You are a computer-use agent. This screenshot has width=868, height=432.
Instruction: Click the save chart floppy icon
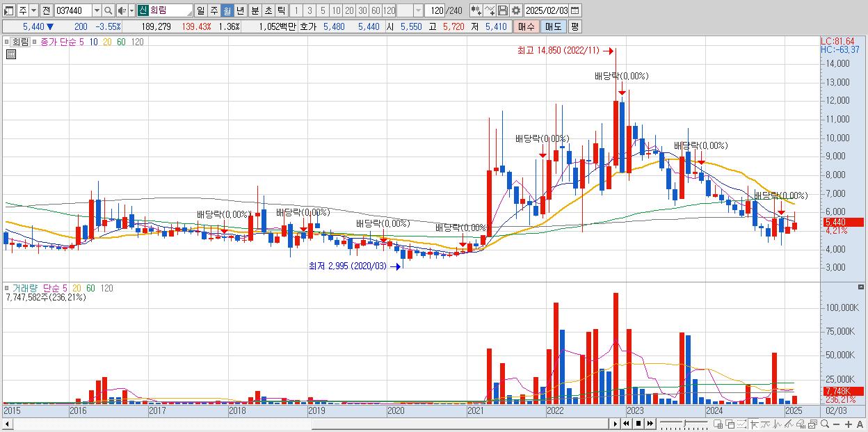[503, 10]
